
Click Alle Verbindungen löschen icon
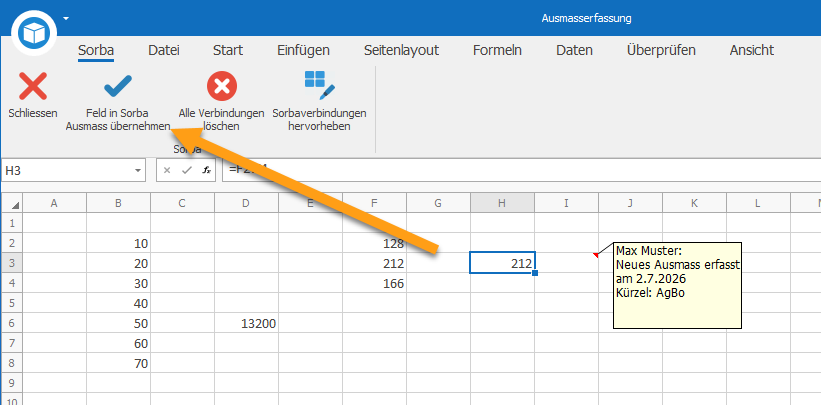pyautogui.click(x=221, y=86)
